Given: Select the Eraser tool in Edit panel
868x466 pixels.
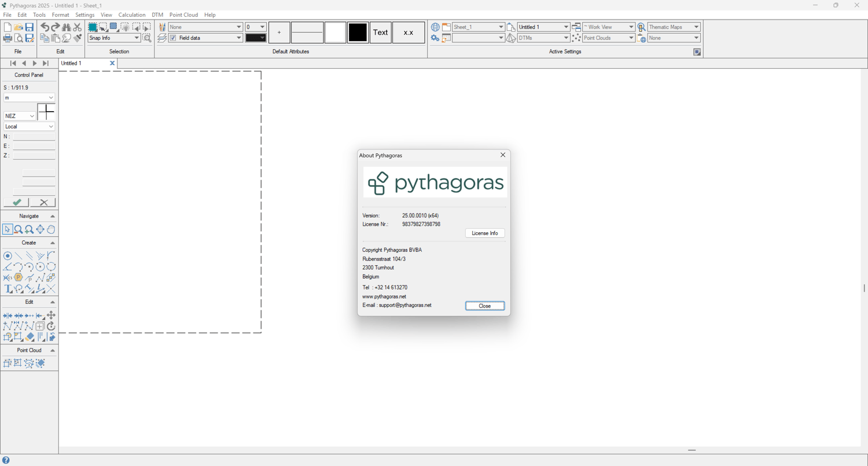Looking at the screenshot, I should point(30,337).
